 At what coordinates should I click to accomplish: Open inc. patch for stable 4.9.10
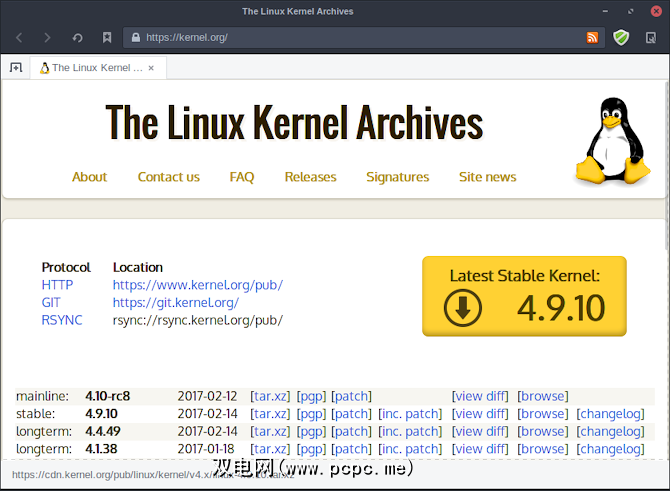(x=410, y=414)
